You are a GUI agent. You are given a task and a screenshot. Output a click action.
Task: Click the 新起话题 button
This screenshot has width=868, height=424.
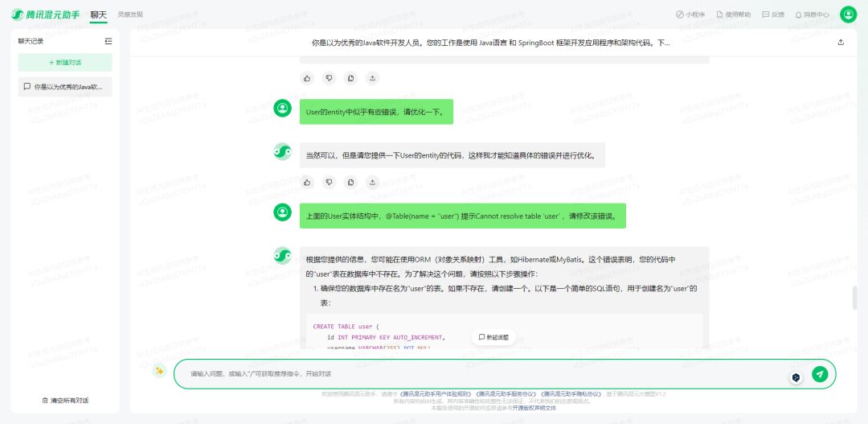coord(494,337)
